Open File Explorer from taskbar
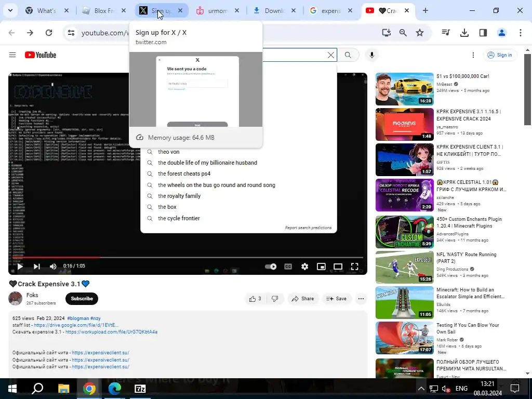The image size is (532, 399). [x=63, y=389]
